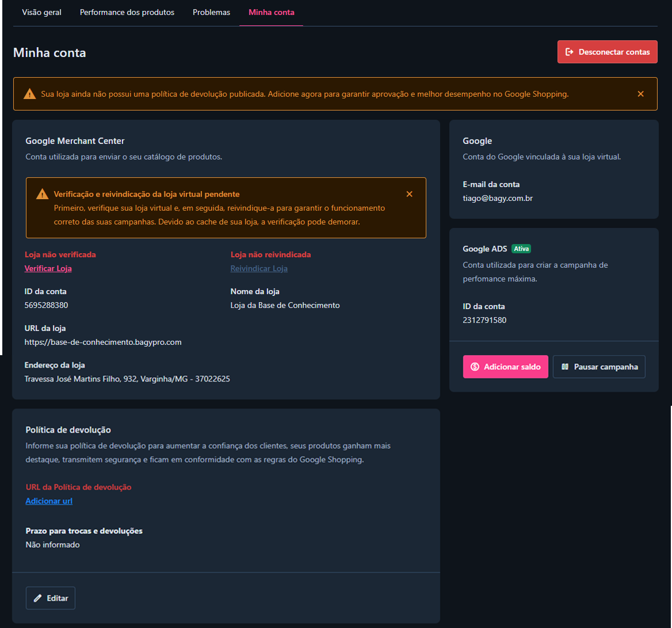Click the Adicionar saldo button
672x628 pixels.
(505, 367)
